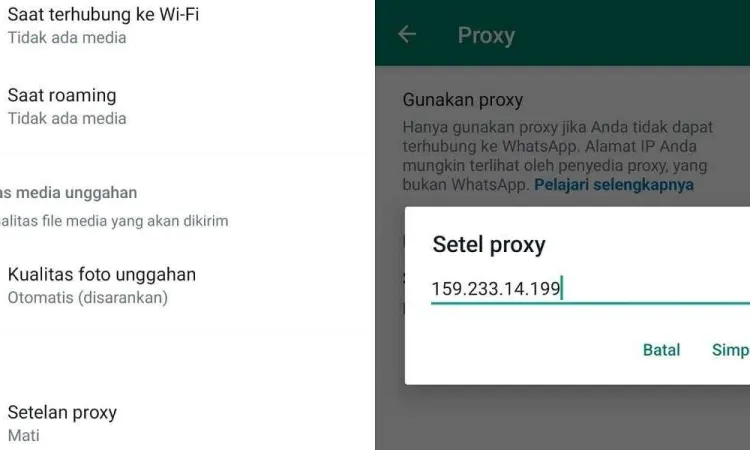Screen dimensions: 750x450
Task: Click the Simpan button in the dialog
Action: pyautogui.click(x=731, y=350)
